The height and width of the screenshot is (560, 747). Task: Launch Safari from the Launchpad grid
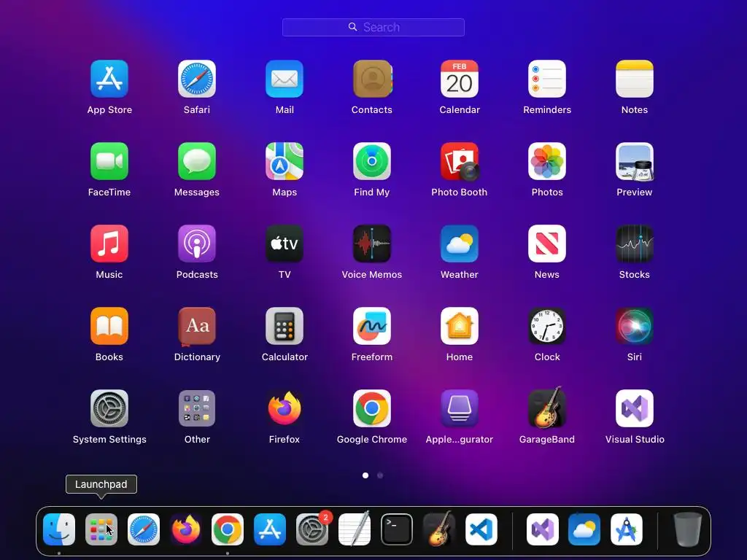[197, 79]
